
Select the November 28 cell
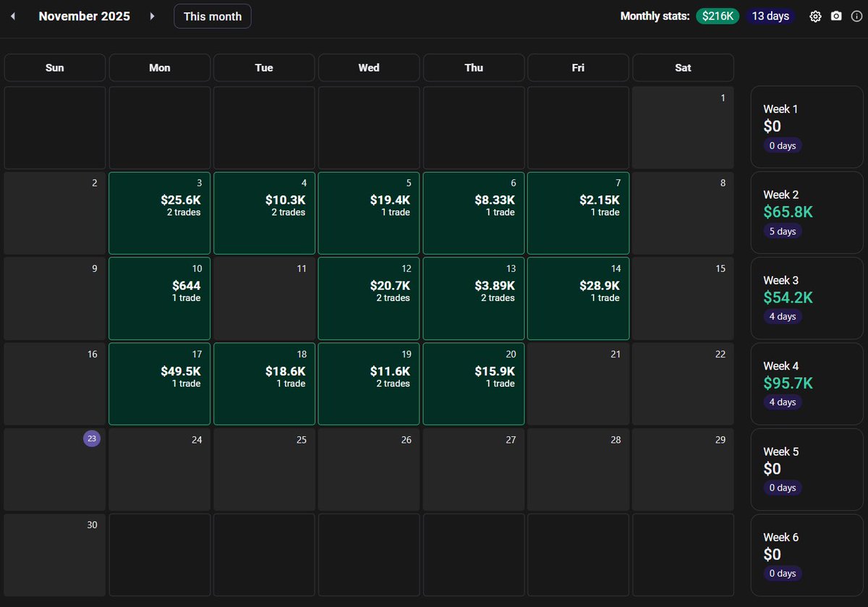point(578,470)
